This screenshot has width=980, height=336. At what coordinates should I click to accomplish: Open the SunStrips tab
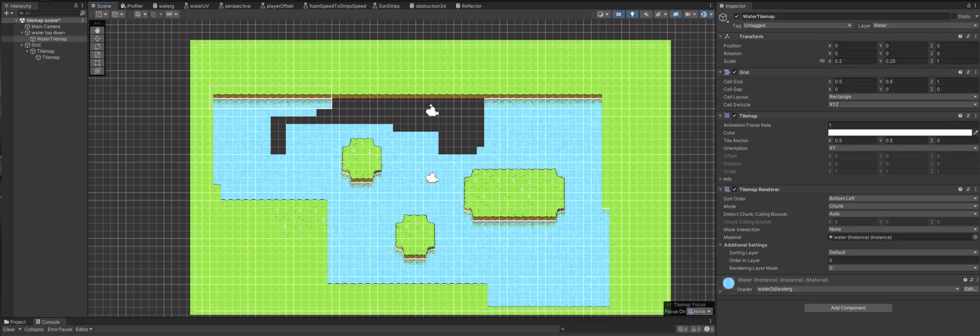386,6
